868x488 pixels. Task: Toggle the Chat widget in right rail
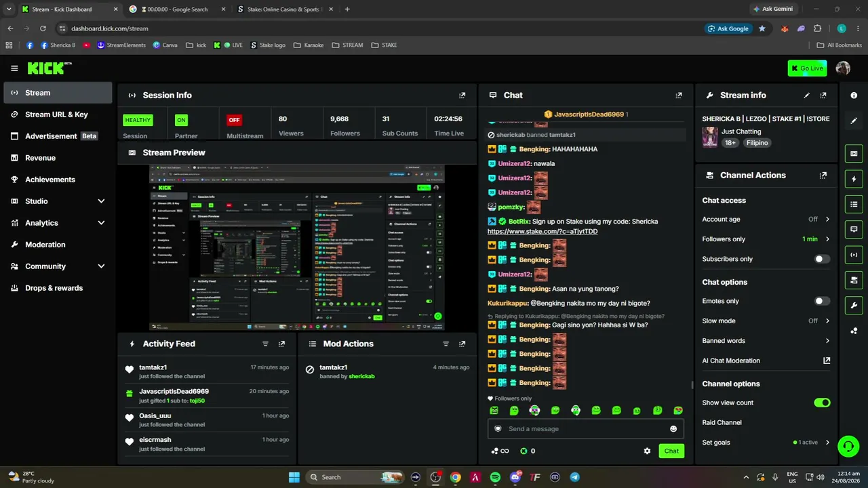[854, 230]
